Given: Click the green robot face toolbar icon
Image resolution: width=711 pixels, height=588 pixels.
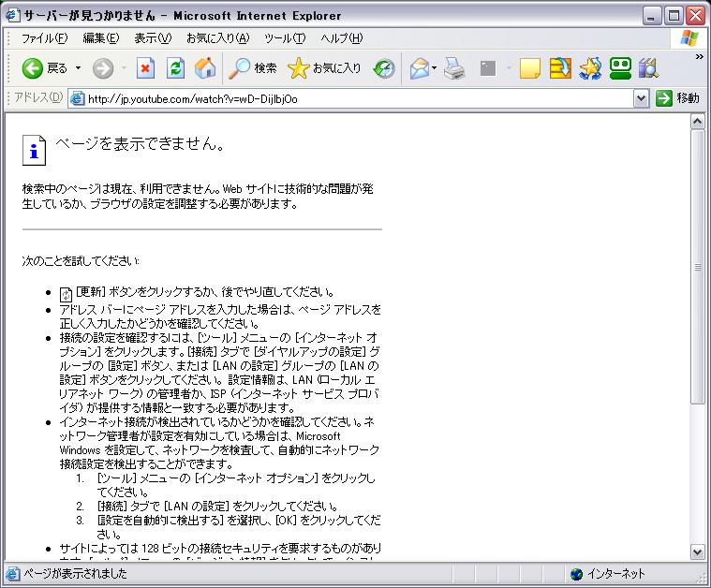Looking at the screenshot, I should coord(619,68).
